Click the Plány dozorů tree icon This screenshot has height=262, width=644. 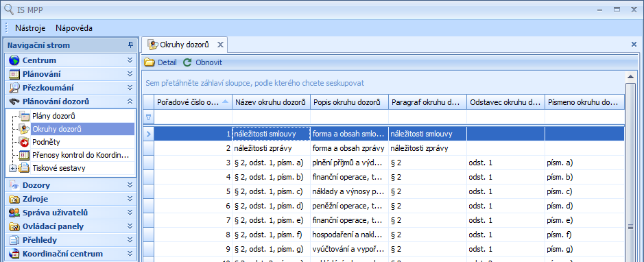tap(25, 116)
